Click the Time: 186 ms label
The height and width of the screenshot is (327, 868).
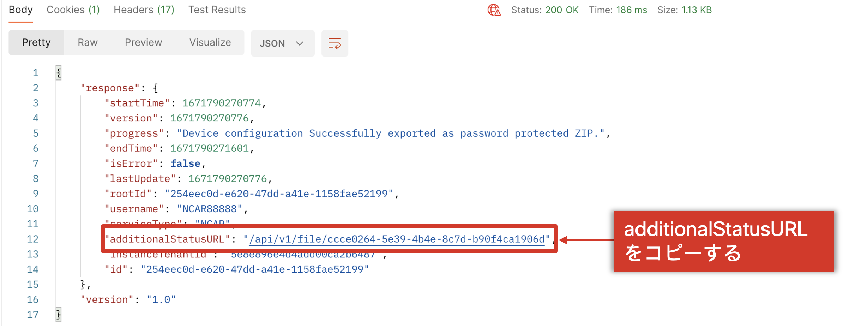point(617,10)
